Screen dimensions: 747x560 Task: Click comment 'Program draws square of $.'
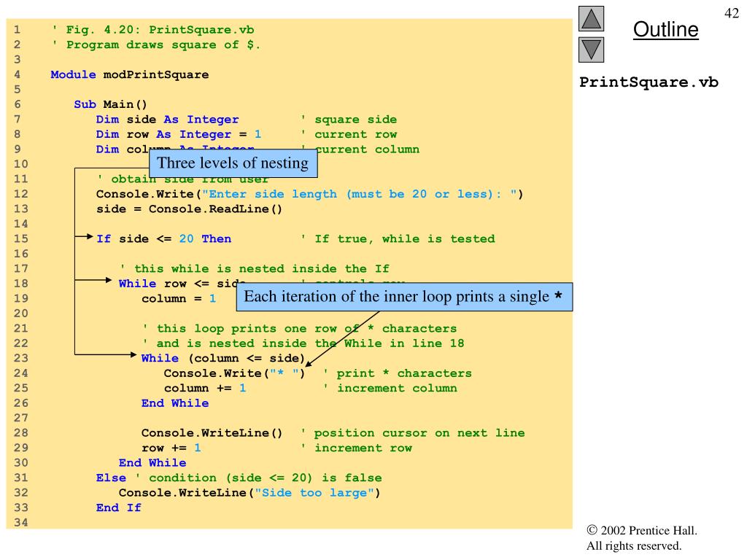(156, 44)
